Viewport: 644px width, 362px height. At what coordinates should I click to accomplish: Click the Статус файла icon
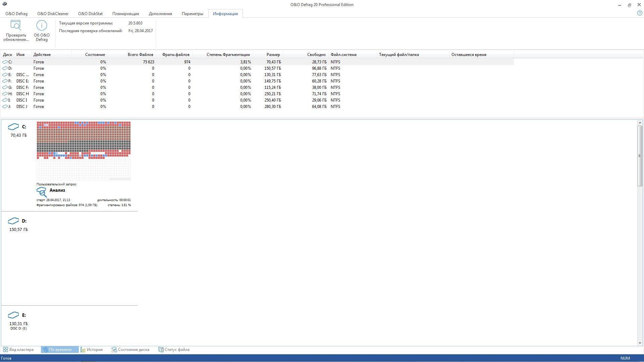point(161,350)
